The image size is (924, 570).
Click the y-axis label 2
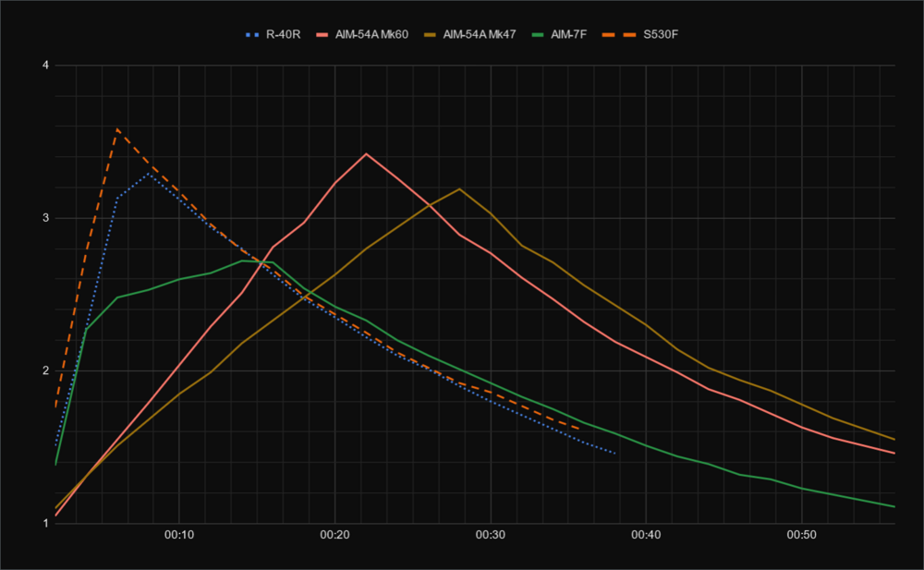click(46, 370)
